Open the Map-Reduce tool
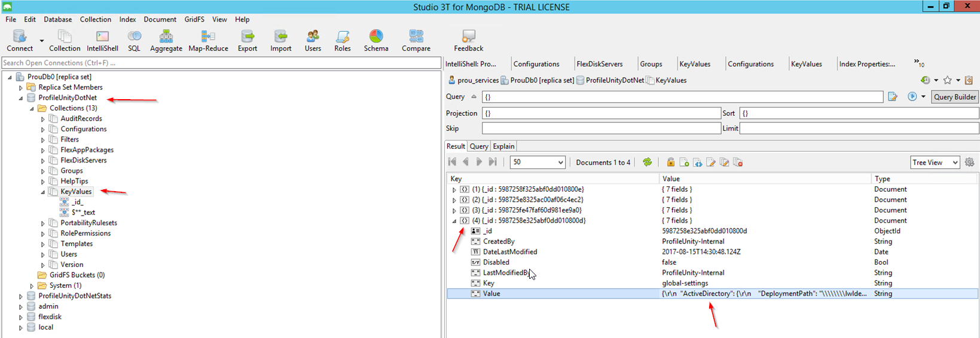 click(x=208, y=41)
